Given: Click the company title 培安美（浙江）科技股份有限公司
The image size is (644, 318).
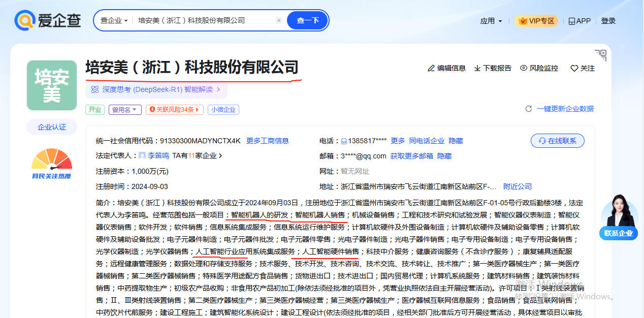Looking at the screenshot, I should (x=192, y=67).
